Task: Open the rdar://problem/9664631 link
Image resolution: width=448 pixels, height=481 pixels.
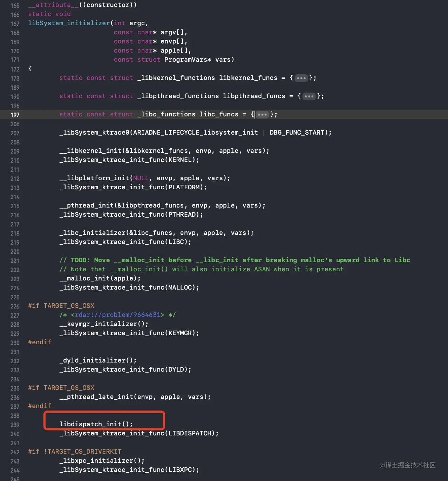Action: [x=118, y=315]
